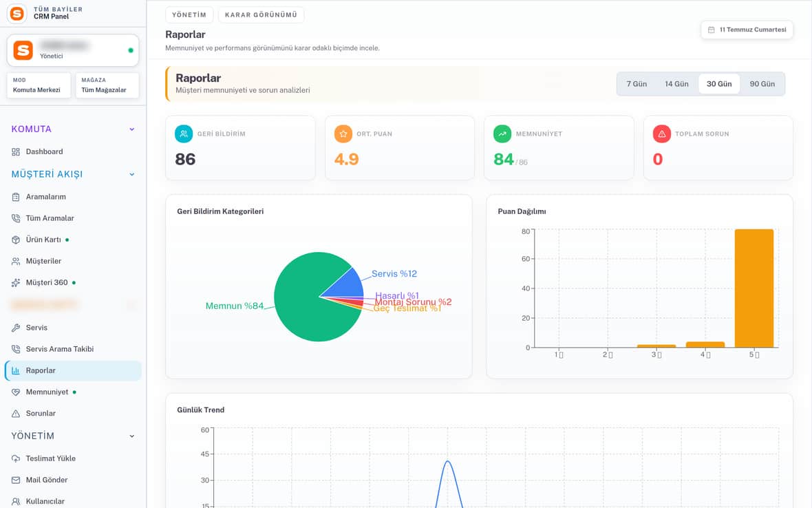
Task: Click the 4.9 average score value
Action: coord(346,159)
